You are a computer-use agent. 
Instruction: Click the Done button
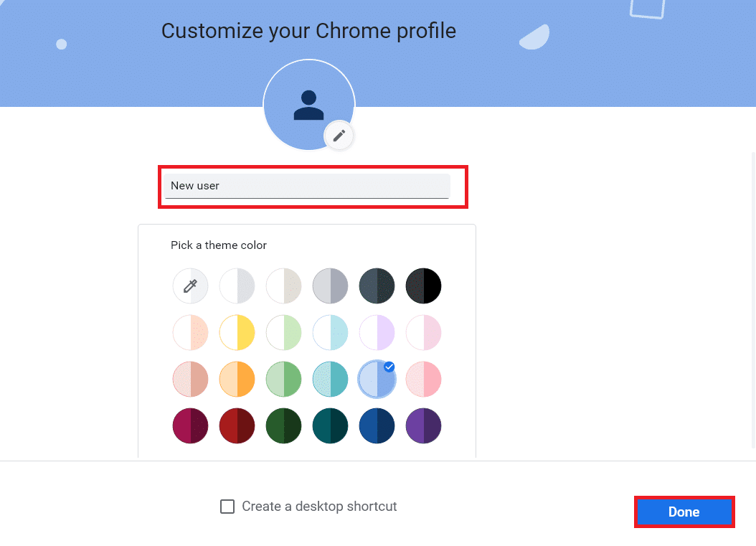(684, 512)
